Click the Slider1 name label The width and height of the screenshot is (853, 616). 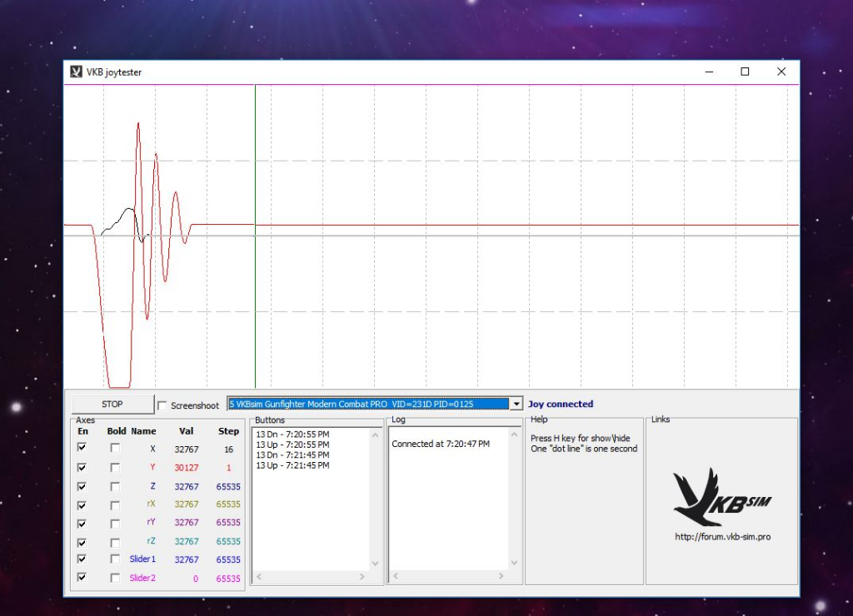(x=142, y=559)
